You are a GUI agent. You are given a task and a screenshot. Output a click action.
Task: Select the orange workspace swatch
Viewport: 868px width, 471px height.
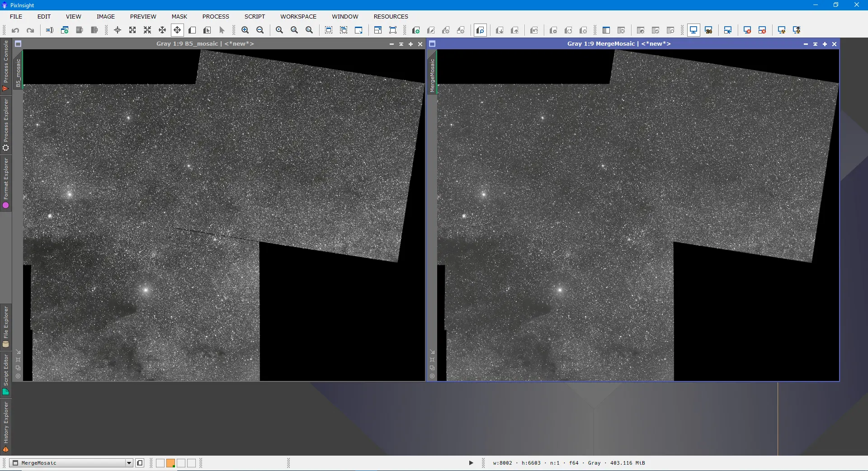pos(170,463)
